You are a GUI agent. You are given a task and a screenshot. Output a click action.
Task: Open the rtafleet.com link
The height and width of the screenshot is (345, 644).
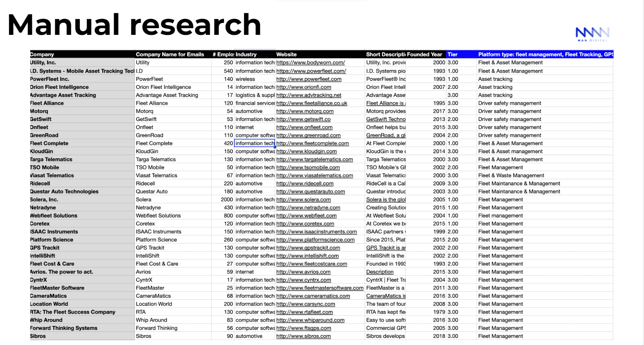pos(305,312)
